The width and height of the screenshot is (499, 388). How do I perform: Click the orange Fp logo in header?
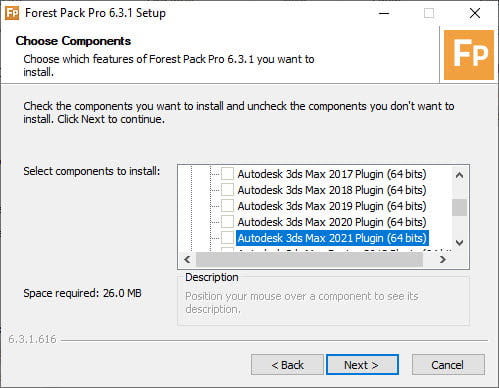[x=469, y=55]
